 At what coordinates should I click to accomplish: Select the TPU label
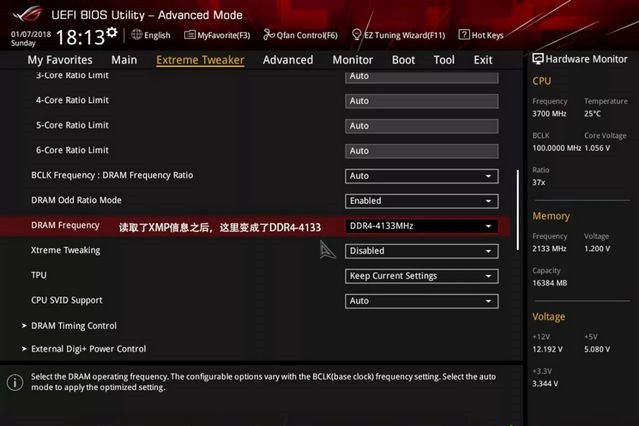[39, 275]
